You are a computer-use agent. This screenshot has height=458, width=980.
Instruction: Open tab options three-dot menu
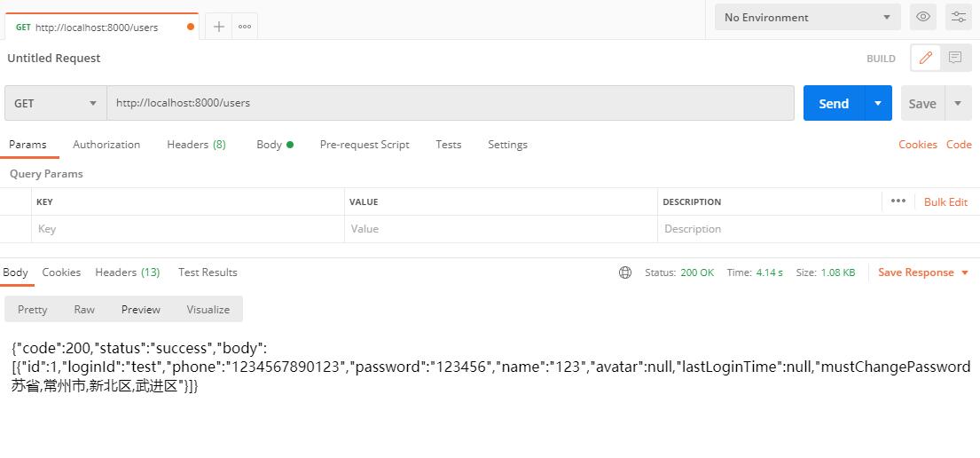245,27
